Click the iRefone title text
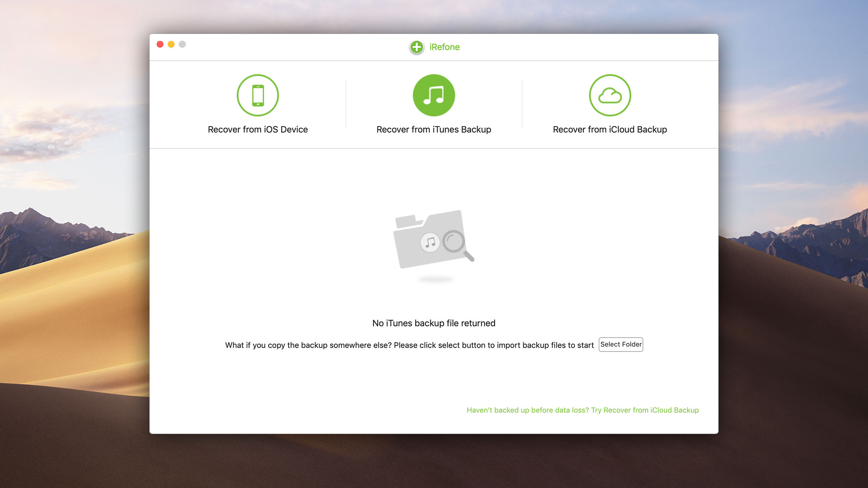The width and height of the screenshot is (868, 488). (x=444, y=47)
